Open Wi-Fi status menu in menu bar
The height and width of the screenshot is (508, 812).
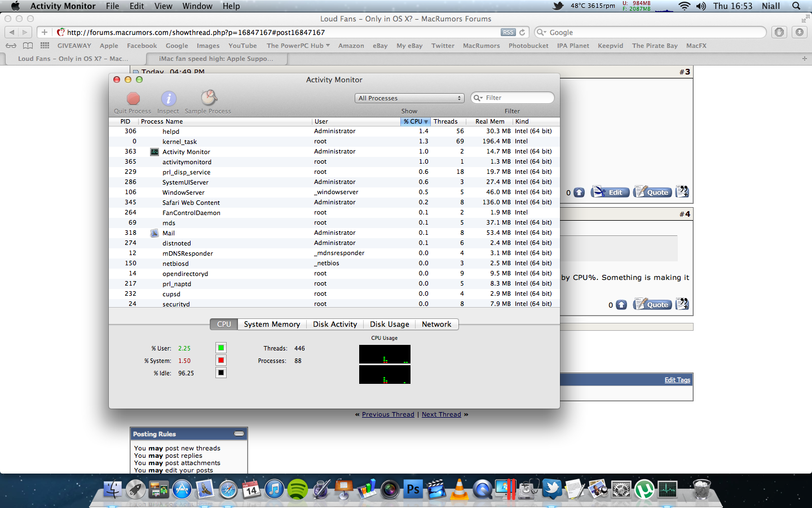tap(684, 6)
